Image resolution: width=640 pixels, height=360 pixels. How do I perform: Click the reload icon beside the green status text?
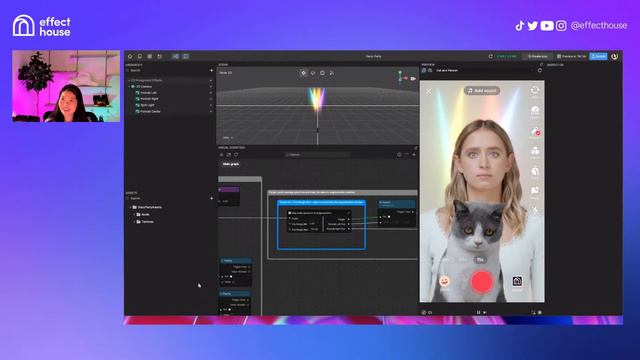pyautogui.click(x=491, y=56)
